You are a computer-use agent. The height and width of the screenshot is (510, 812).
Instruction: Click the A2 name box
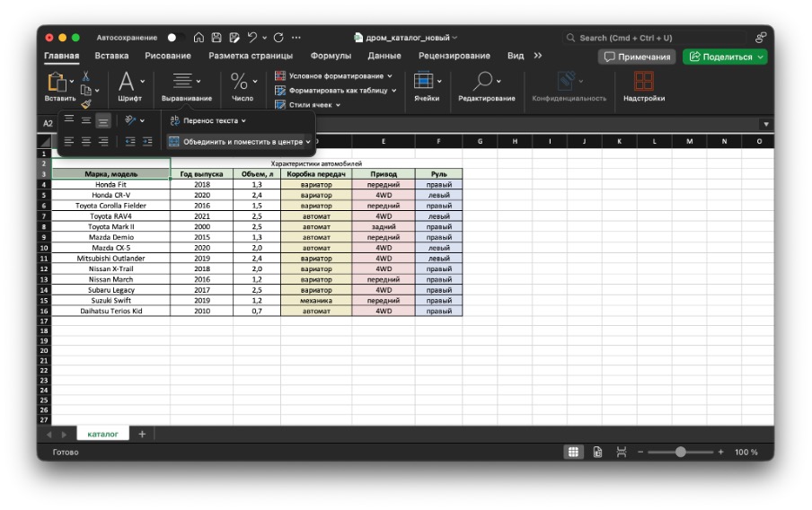(x=48, y=123)
